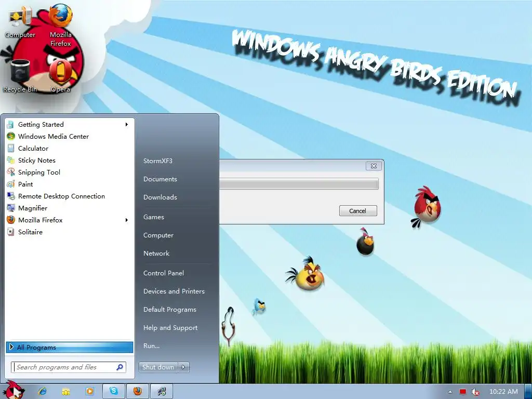Viewport: 532px width, 399px height.
Task: Open Documents from Start menu
Action: tap(160, 179)
